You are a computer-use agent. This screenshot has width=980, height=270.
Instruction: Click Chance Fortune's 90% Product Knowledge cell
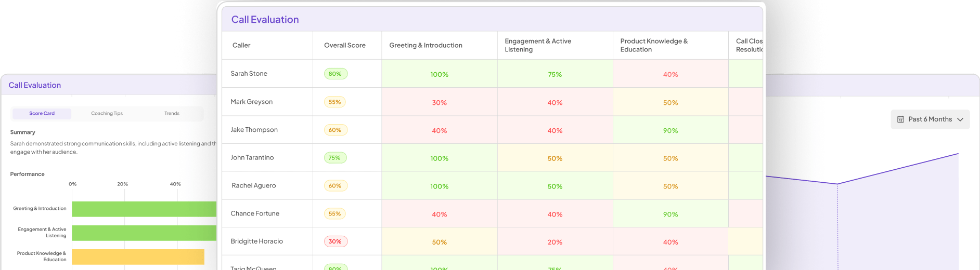pos(670,214)
